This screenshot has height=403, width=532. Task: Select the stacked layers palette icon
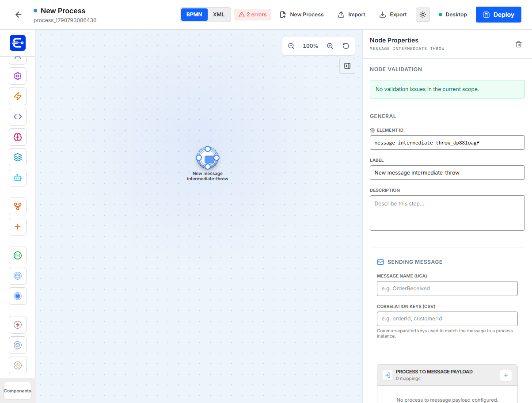point(18,157)
